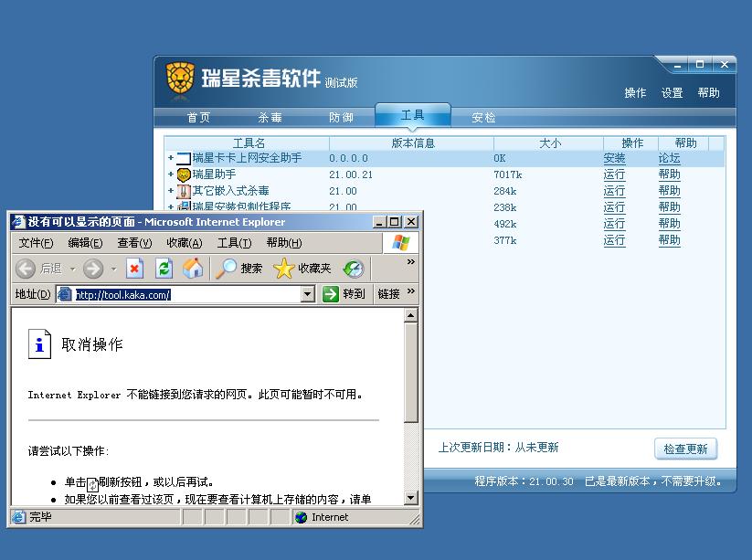Click the IE Back arrow icon
The width and height of the screenshot is (752, 560).
(x=26, y=269)
